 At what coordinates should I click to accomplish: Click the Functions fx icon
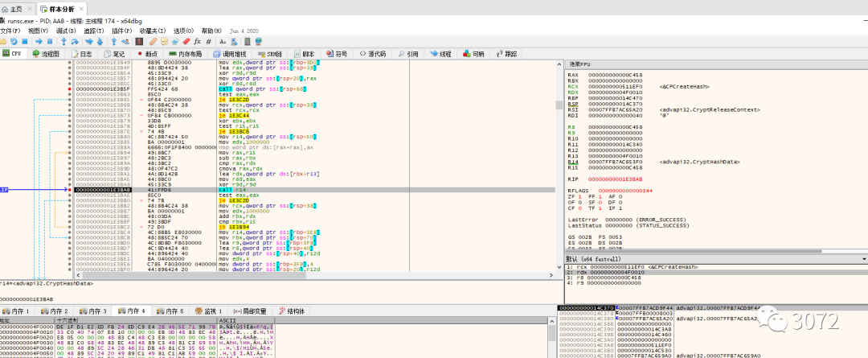pos(198,42)
